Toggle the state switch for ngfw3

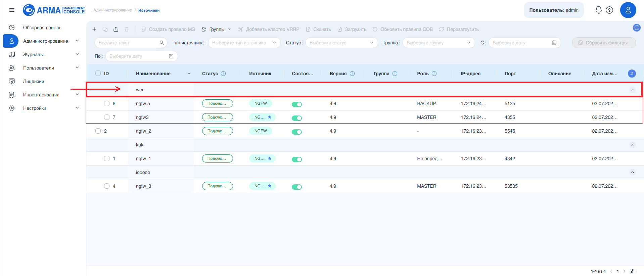click(297, 118)
